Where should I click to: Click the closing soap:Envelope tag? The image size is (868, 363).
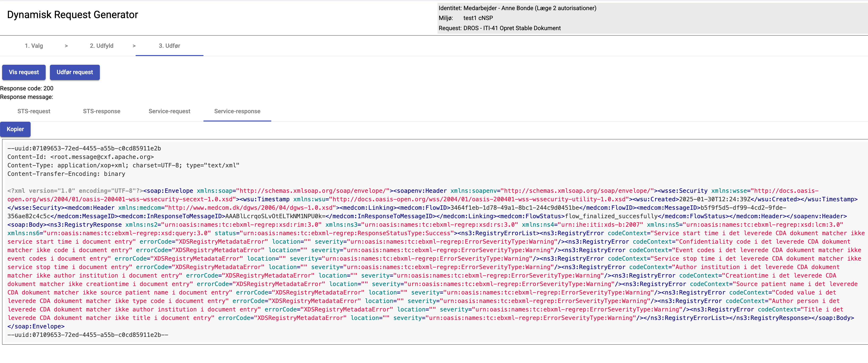coord(36,327)
